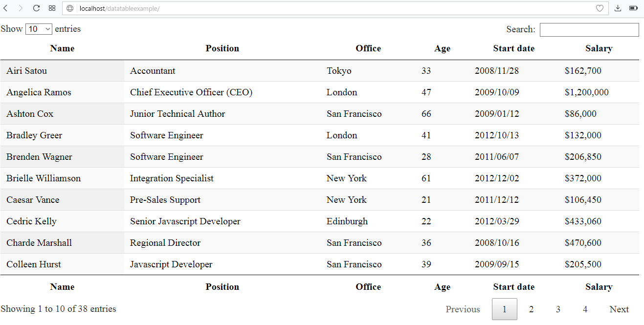Open downloads with the download icon
Screen dimensions: 644x325
coord(618,8)
